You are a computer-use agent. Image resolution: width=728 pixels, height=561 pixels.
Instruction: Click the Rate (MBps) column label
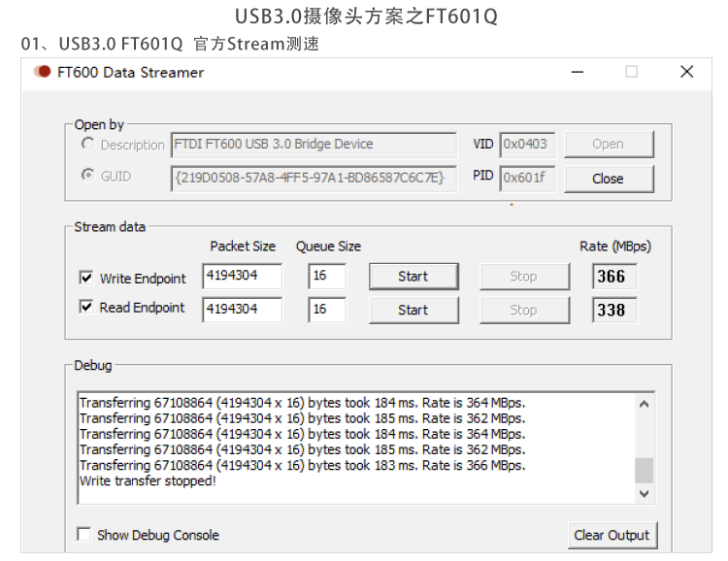(615, 247)
